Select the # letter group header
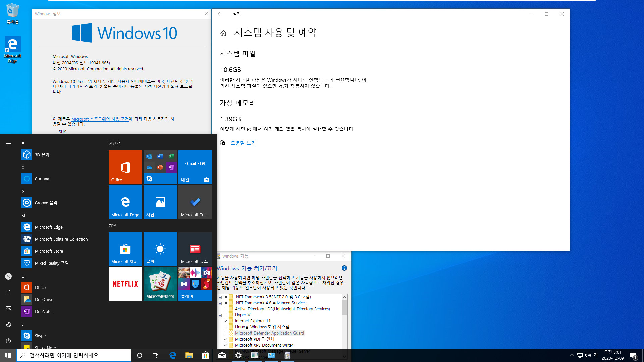Viewport: 644px width, 362px height. (x=23, y=143)
